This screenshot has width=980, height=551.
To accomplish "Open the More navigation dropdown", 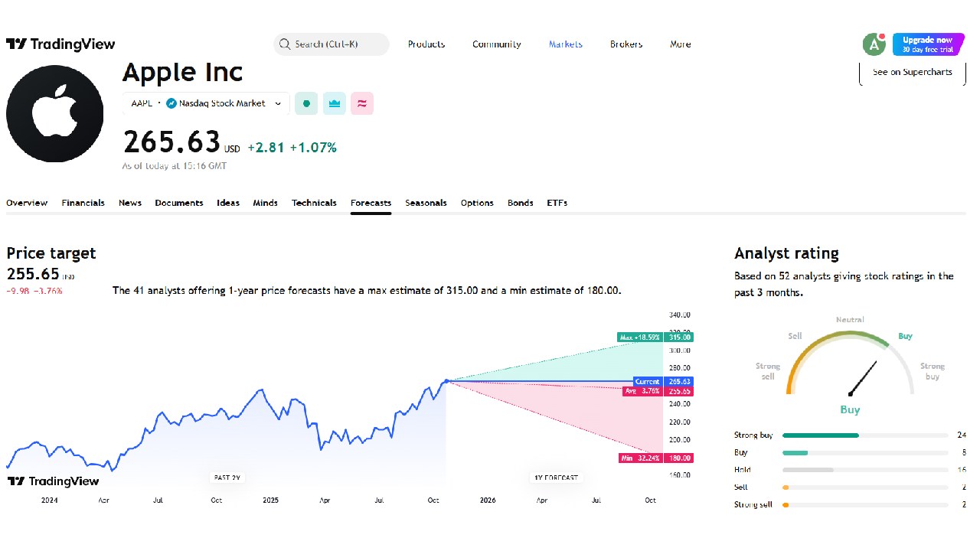I will click(680, 44).
